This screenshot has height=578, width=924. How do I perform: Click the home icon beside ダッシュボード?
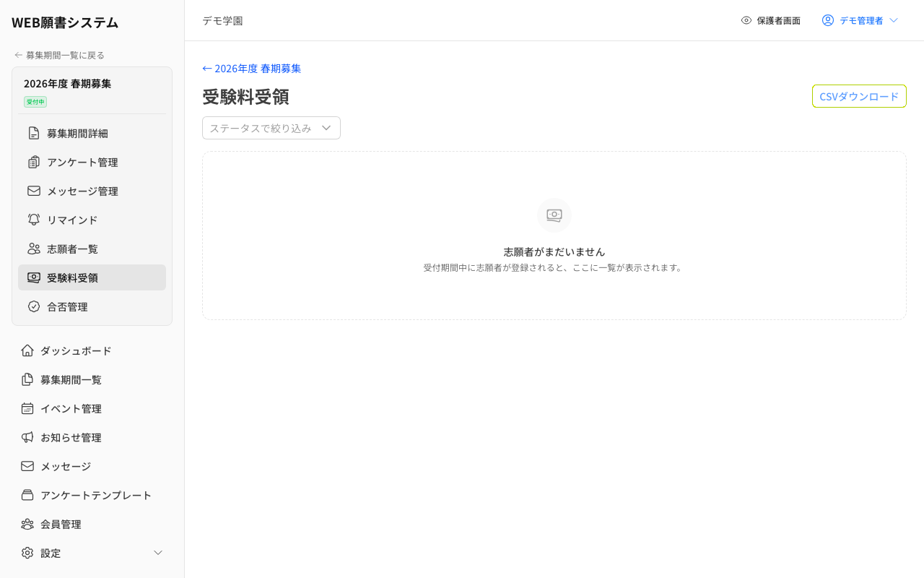pyautogui.click(x=27, y=350)
